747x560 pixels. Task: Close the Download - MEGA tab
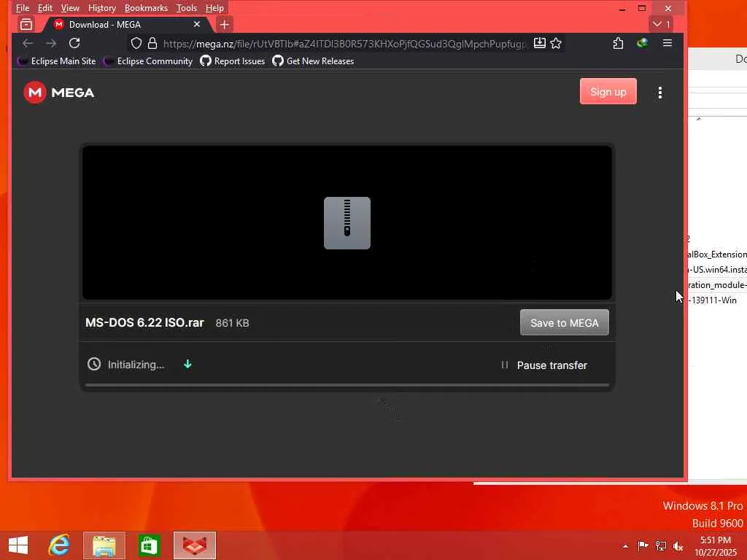coord(197,24)
